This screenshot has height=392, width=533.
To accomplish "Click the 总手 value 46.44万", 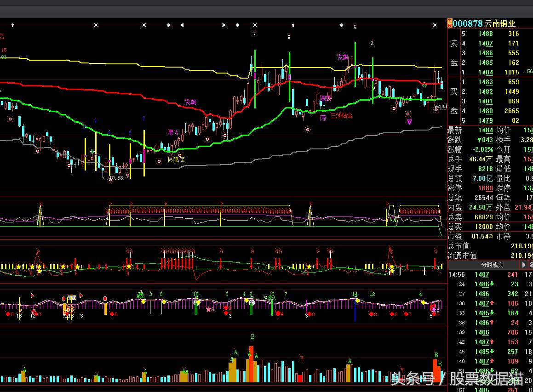I will click(x=481, y=159).
